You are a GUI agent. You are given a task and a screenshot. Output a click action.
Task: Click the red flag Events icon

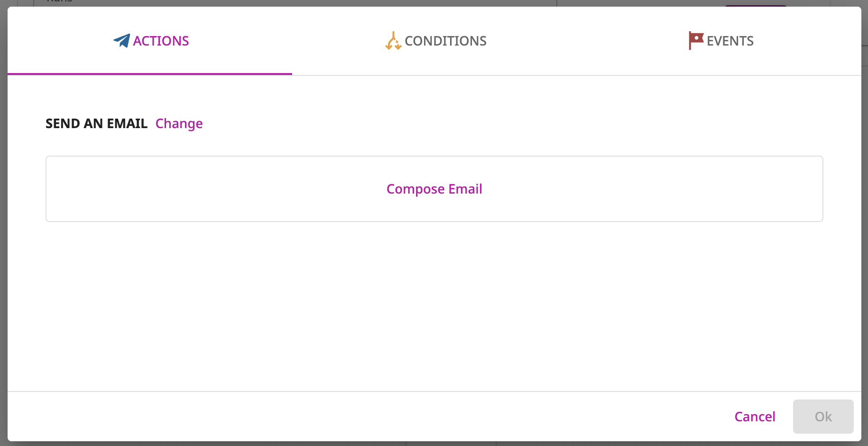[x=696, y=41]
